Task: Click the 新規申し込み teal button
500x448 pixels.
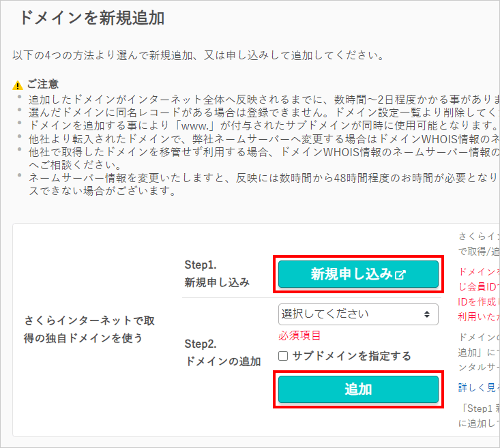Action: [358, 274]
